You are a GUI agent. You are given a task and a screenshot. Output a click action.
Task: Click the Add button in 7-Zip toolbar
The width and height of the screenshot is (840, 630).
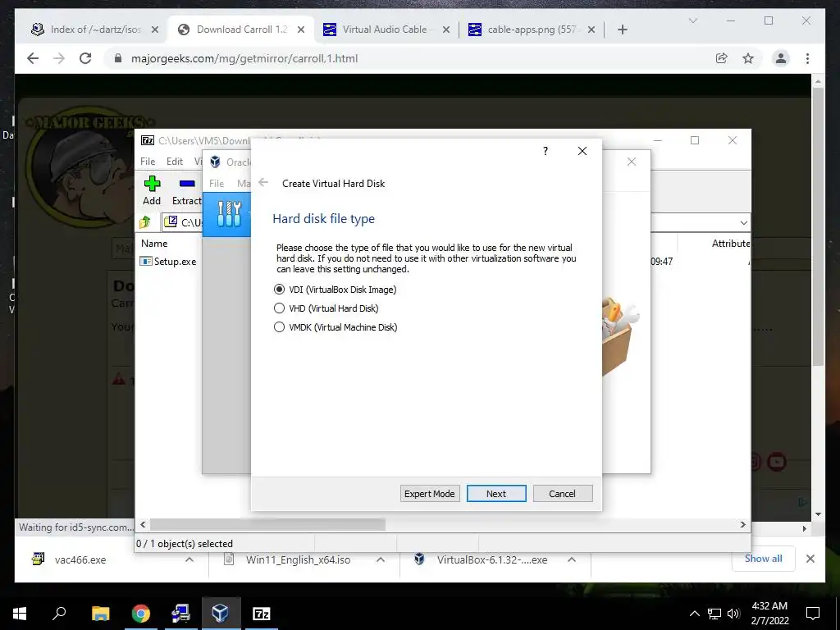pos(152,190)
